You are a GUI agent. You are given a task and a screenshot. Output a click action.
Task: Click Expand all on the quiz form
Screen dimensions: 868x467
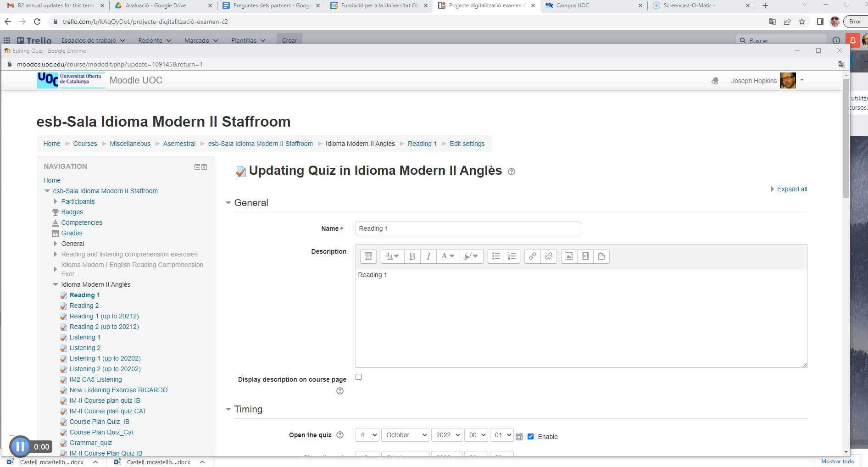(791, 189)
